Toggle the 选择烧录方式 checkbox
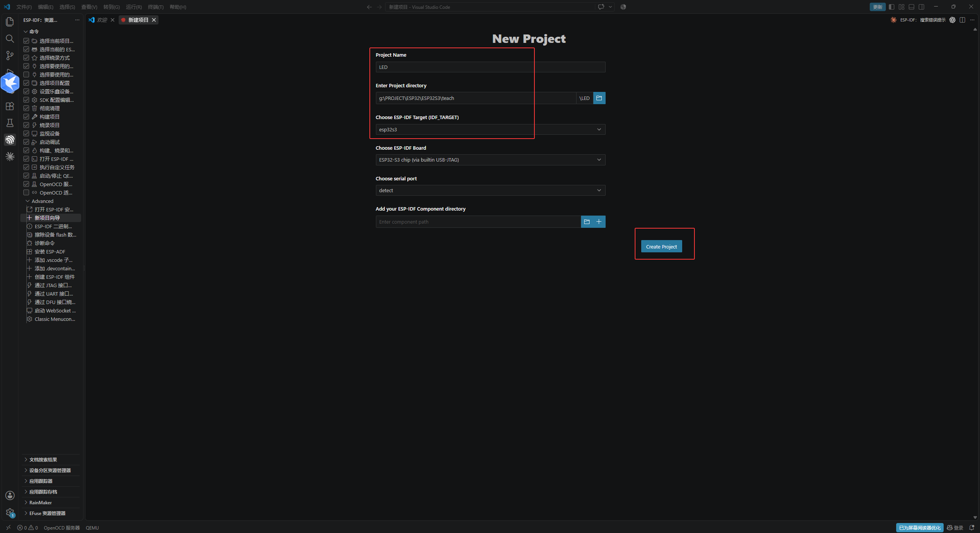Viewport: 980px width, 533px height. click(26, 58)
